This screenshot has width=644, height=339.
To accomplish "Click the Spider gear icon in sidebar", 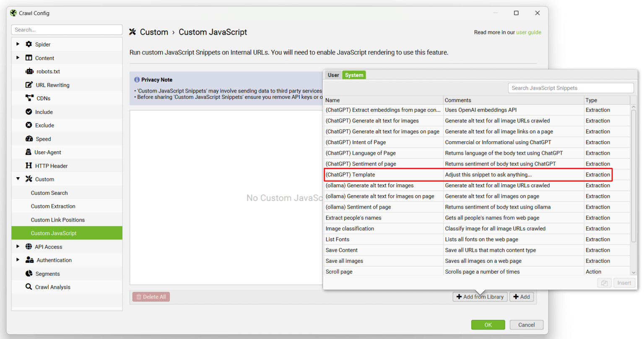I will pos(29,44).
